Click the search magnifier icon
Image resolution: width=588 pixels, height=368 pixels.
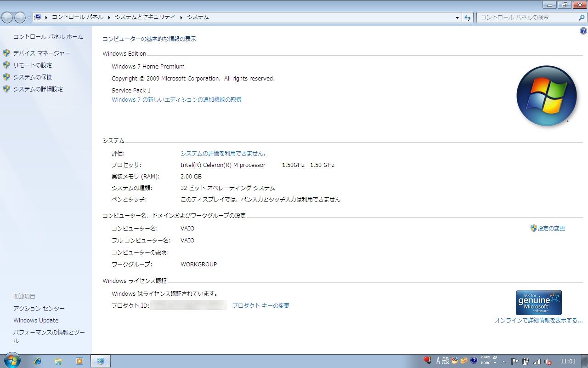click(582, 17)
